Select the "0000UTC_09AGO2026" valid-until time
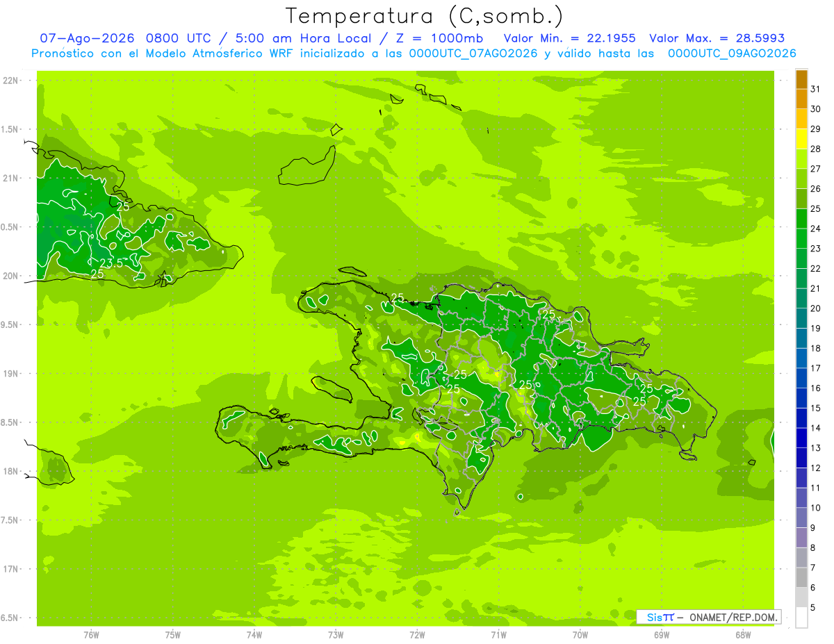 coord(732,53)
